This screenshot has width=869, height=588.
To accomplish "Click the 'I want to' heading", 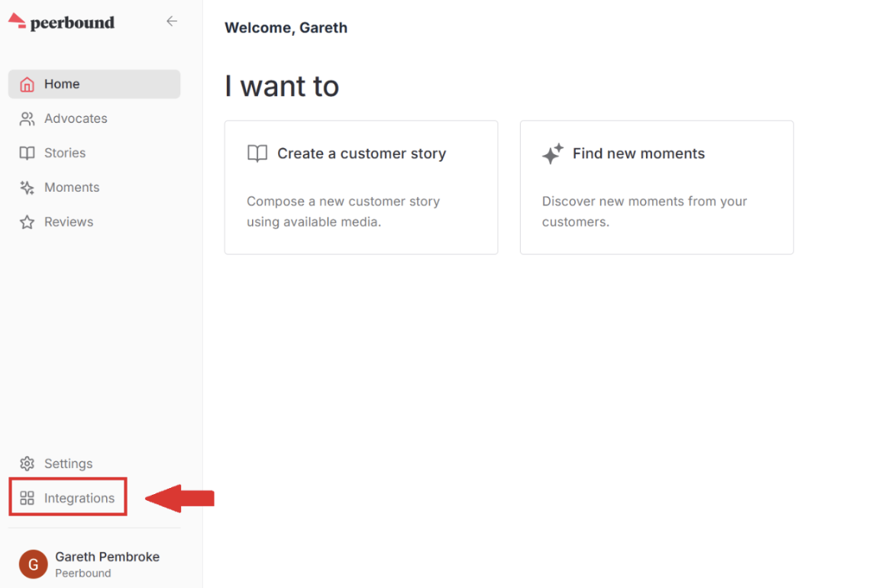I will pos(282,86).
